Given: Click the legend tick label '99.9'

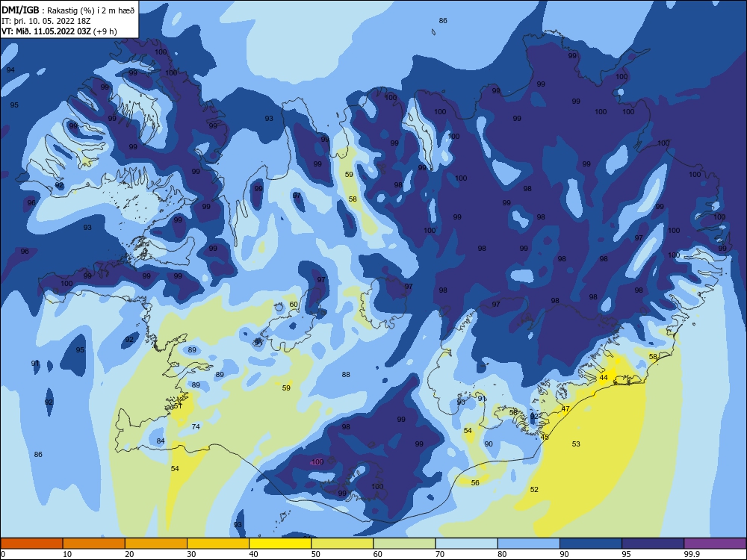Looking at the screenshot, I should (x=692, y=554).
